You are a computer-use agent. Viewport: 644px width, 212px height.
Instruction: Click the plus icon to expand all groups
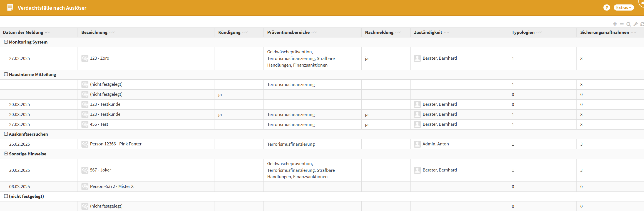click(615, 24)
